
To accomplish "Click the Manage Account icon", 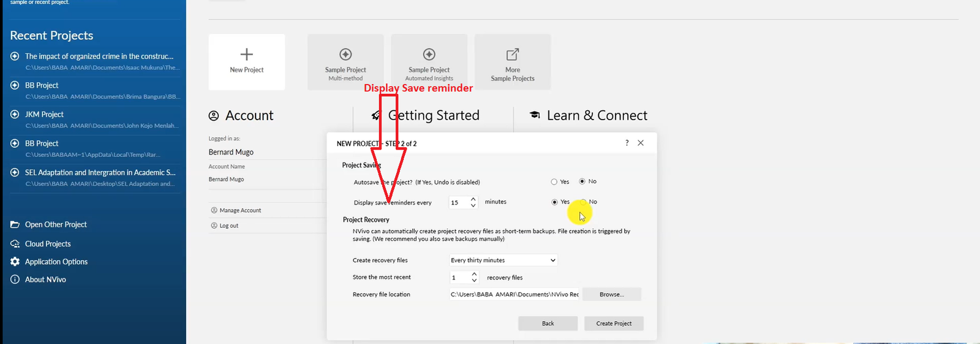I will tap(214, 210).
